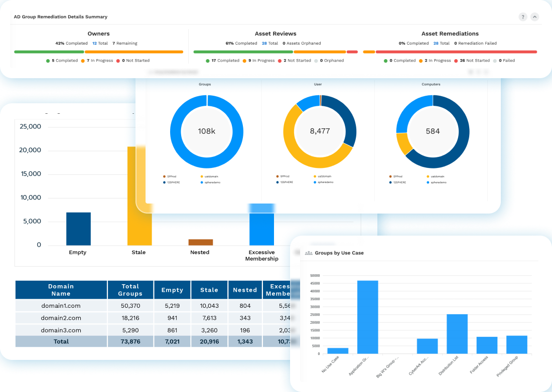552x392 pixels.
Task: Click the Groups by Use Case people icon
Action: click(x=309, y=253)
